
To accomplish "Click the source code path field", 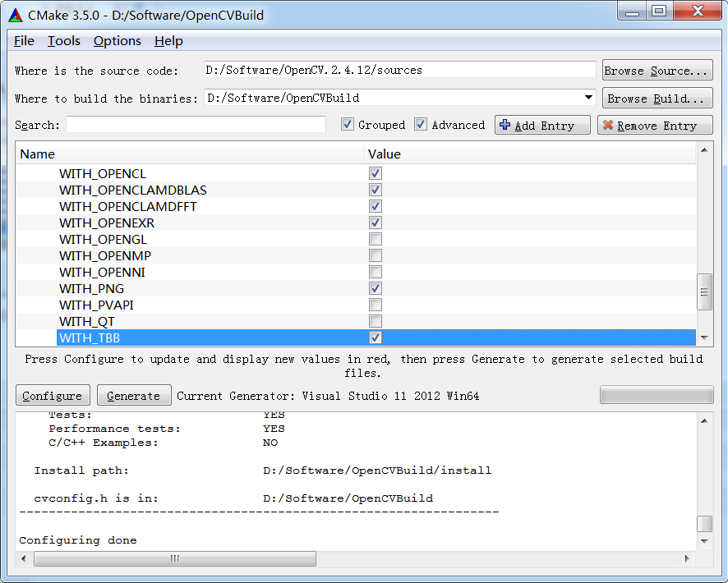I will click(400, 70).
